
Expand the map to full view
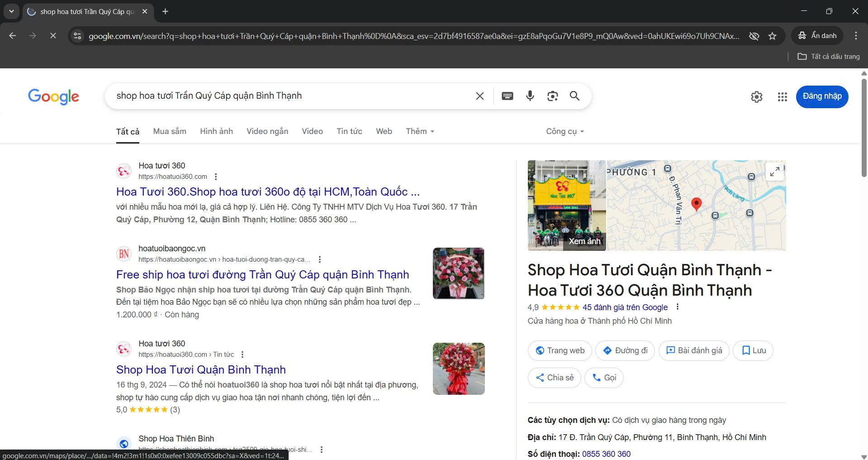[775, 172]
